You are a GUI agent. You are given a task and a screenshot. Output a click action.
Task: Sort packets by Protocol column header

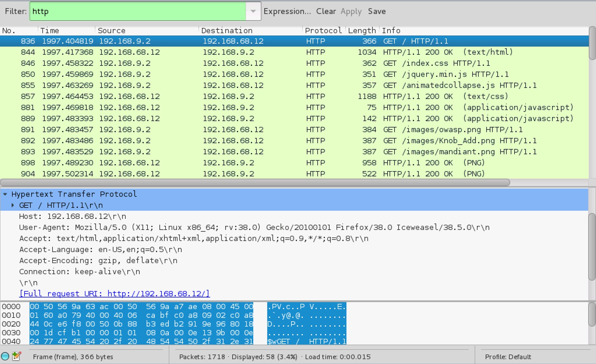click(x=323, y=31)
